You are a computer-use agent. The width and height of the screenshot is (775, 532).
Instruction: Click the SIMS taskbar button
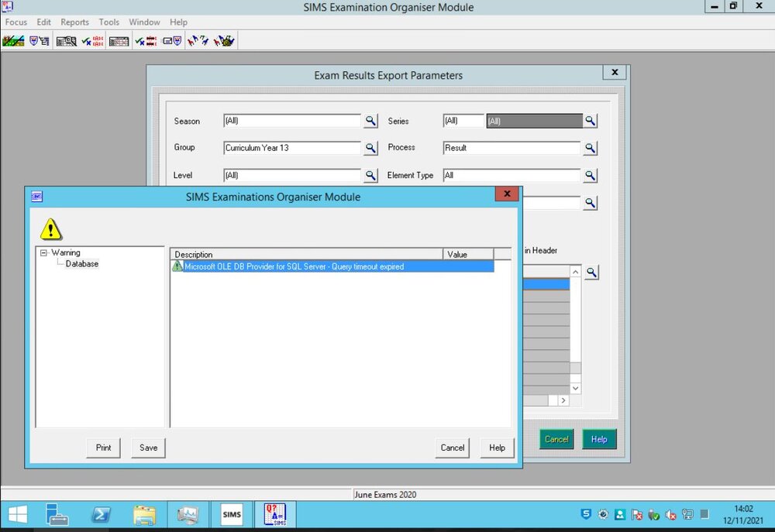[231, 515]
